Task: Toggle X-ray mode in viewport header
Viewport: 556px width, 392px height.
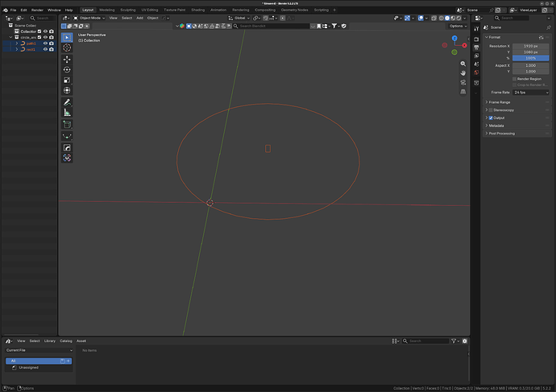Action: (434, 18)
